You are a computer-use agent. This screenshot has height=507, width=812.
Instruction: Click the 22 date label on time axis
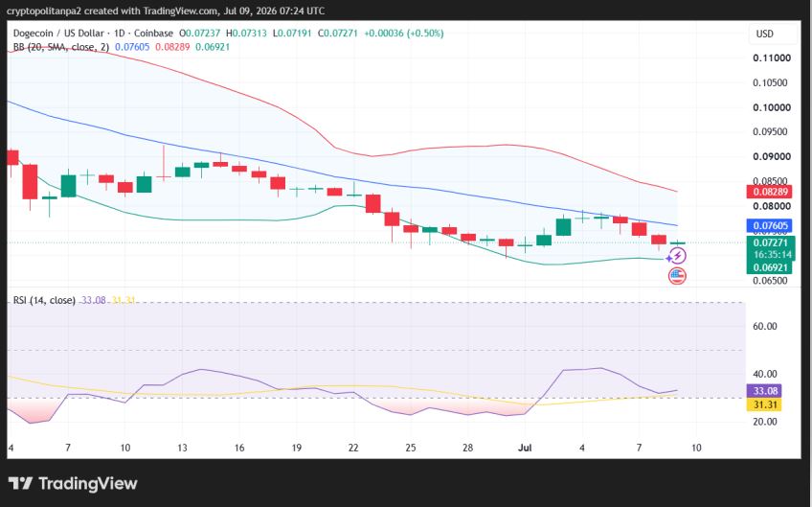click(x=353, y=448)
